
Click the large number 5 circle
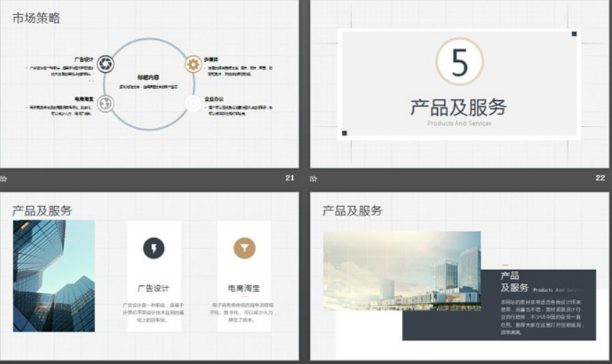[460, 61]
